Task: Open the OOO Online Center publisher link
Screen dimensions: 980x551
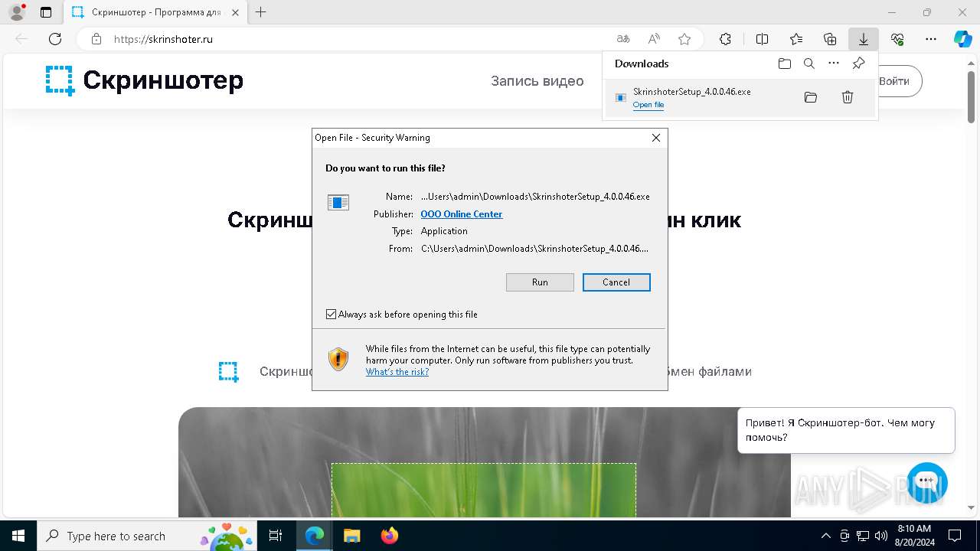Action: (462, 214)
